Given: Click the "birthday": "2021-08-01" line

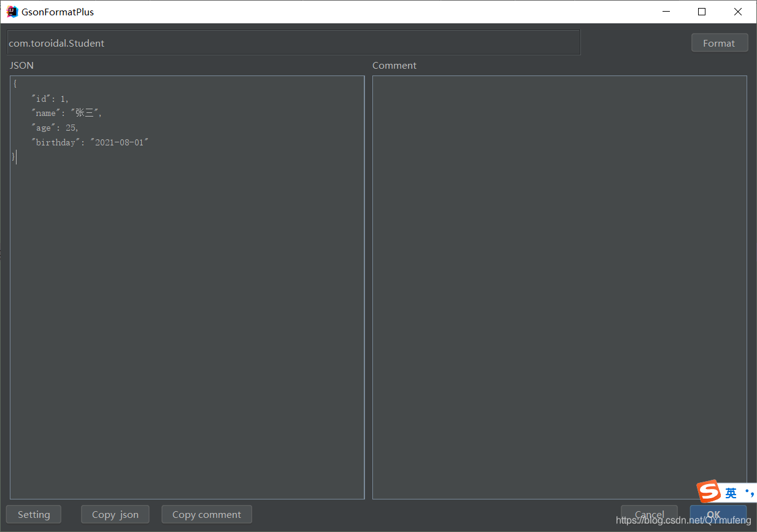Looking at the screenshot, I should (90, 142).
